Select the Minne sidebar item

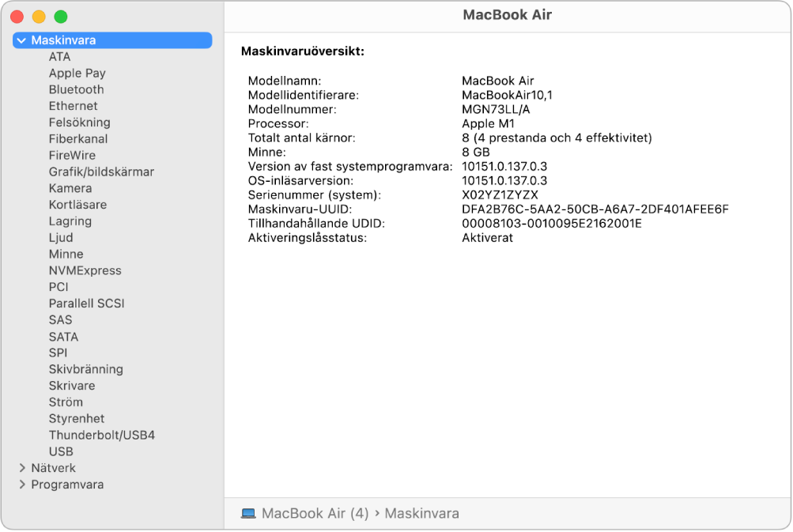click(x=66, y=254)
